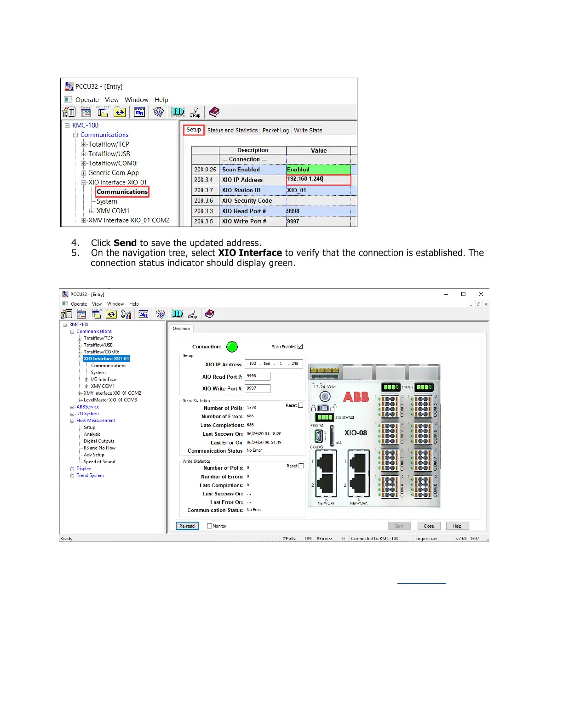Open the Packet Log tab

point(276,130)
